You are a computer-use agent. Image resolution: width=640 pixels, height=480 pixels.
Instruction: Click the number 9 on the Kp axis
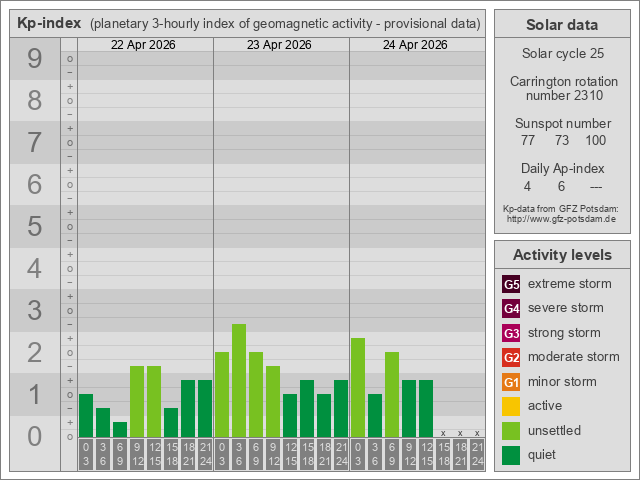click(35, 59)
